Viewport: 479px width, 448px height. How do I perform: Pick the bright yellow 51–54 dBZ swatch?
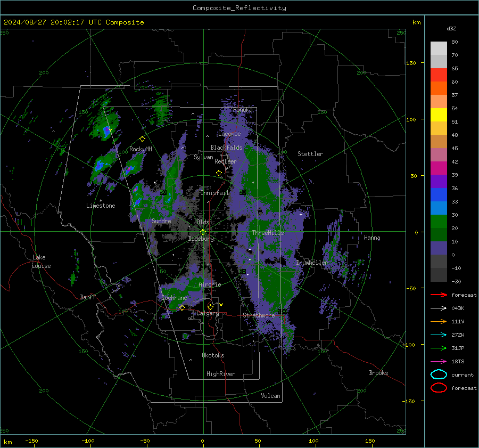(x=439, y=115)
